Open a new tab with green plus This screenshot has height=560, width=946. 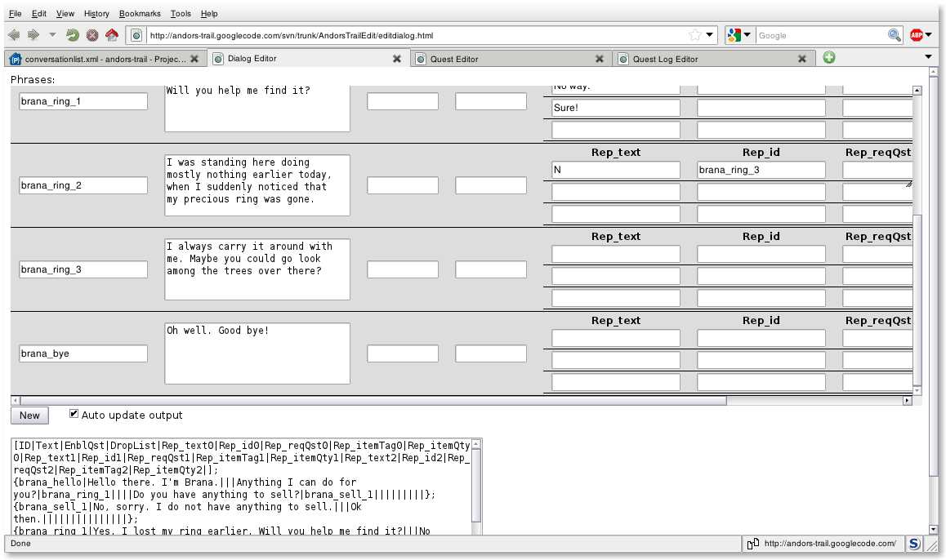click(829, 58)
